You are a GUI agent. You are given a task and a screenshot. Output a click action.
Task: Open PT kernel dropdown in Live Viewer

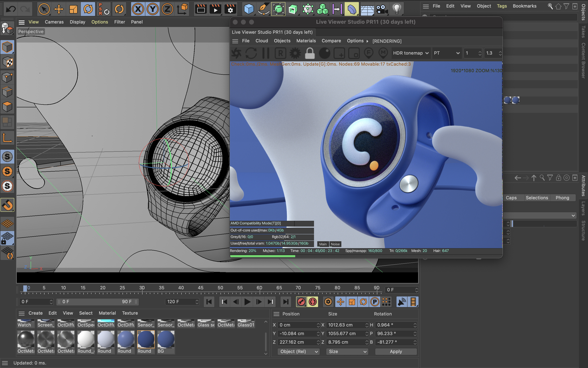click(447, 53)
